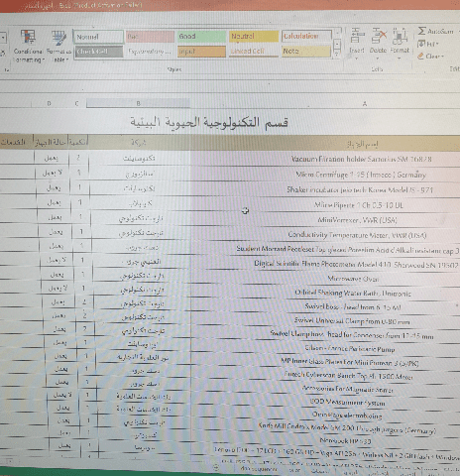The width and height of the screenshot is (460, 476).
Task: Apply the Note cell style
Action: point(306,51)
